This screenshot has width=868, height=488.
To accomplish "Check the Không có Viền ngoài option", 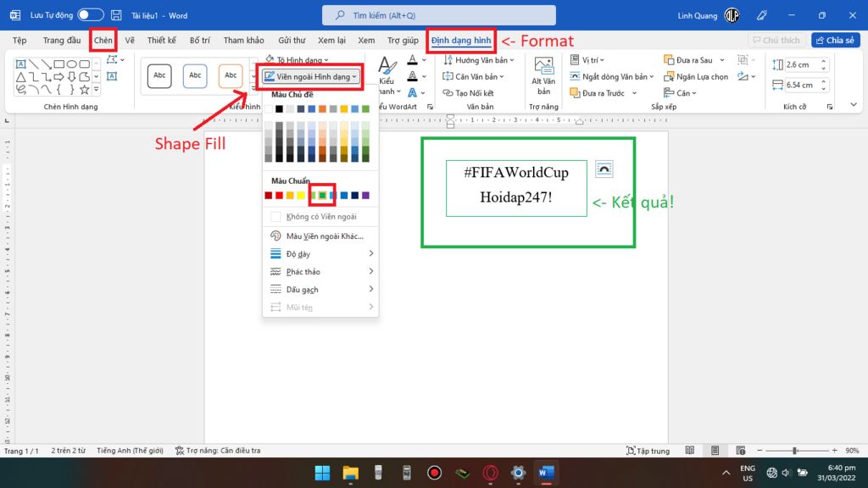I will click(320, 216).
